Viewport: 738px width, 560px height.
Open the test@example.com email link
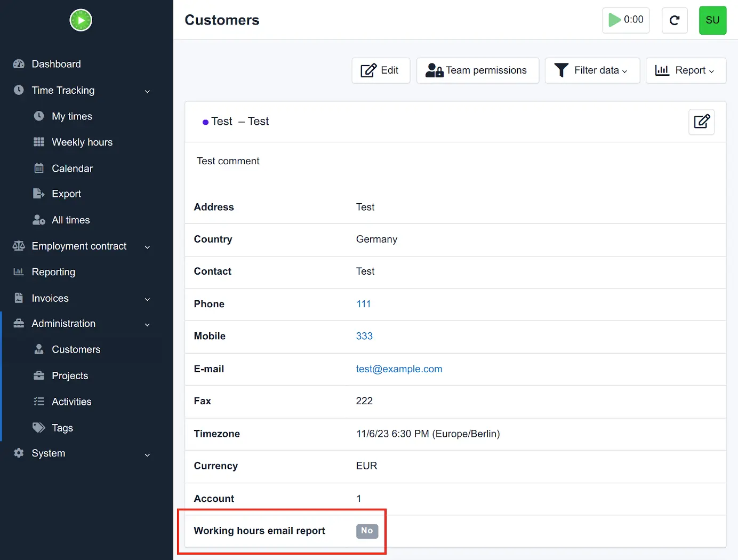(x=399, y=369)
